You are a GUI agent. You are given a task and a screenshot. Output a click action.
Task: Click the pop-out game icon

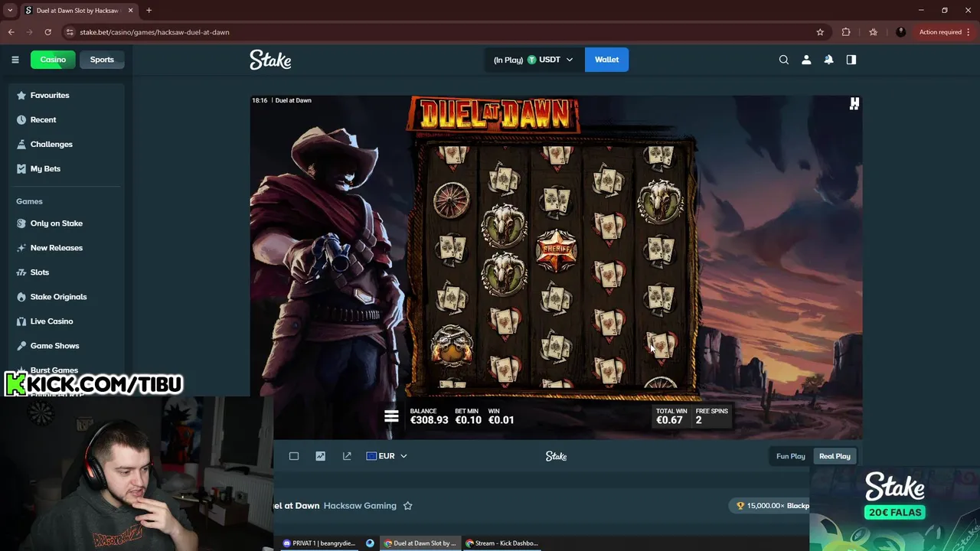pyautogui.click(x=347, y=456)
